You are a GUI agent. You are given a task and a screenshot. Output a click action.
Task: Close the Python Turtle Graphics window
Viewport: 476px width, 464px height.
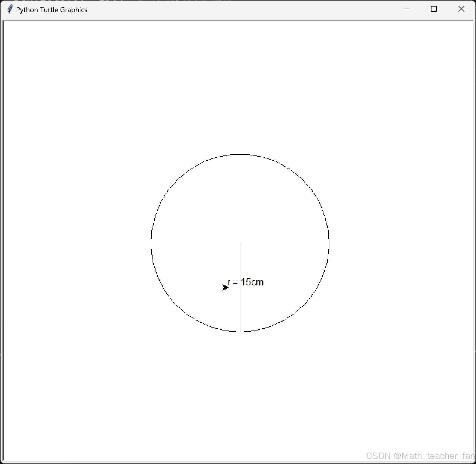coord(461,9)
